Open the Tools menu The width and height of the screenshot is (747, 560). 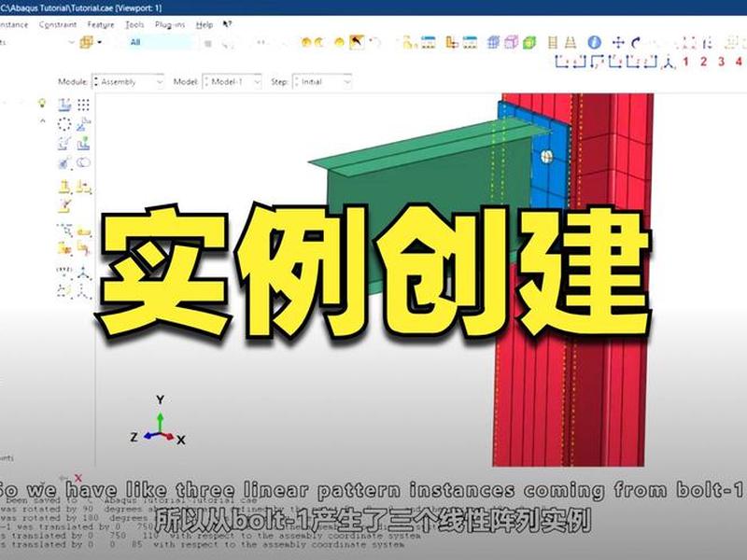tap(134, 25)
